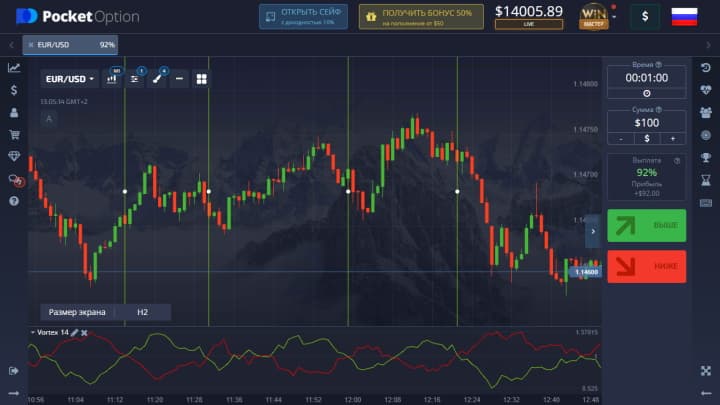This screenshot has width=720, height=405.
Task: Open the indicators list icon
Action: point(135,78)
